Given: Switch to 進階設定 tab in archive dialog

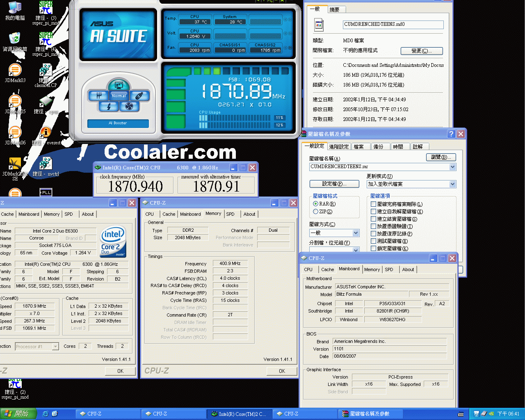Looking at the screenshot, I should 339,146.
